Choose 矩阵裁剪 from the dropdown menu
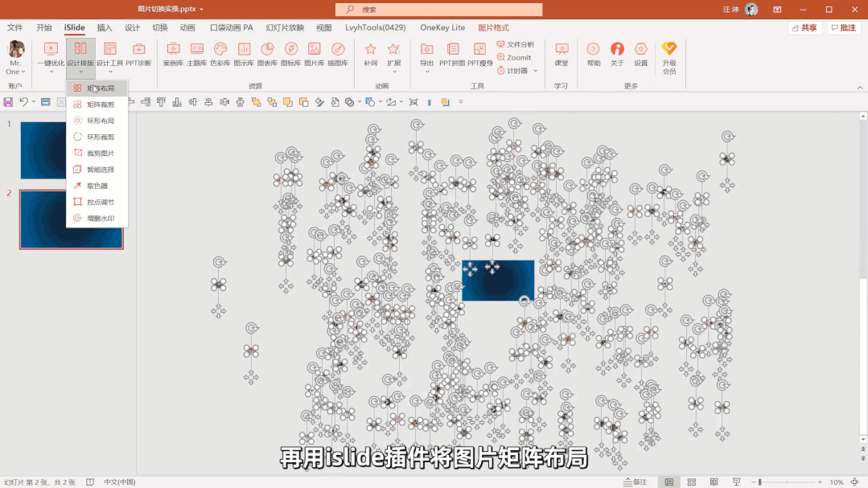The image size is (868, 488). coord(97,104)
